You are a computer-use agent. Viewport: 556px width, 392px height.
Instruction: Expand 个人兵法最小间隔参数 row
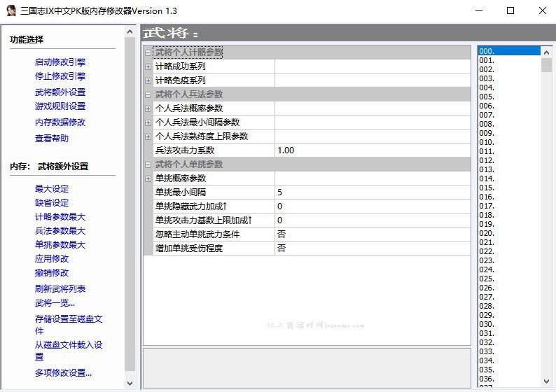[x=148, y=122]
